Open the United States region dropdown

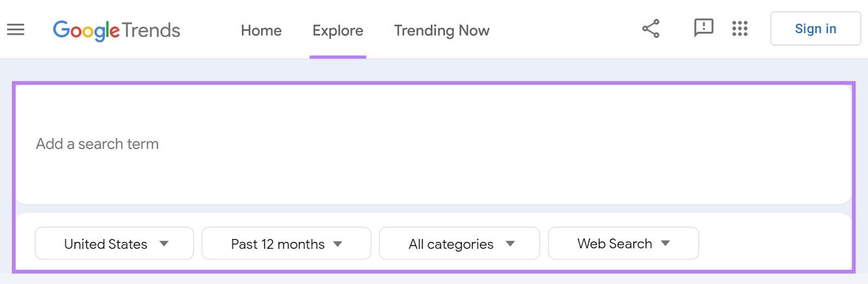click(x=106, y=244)
